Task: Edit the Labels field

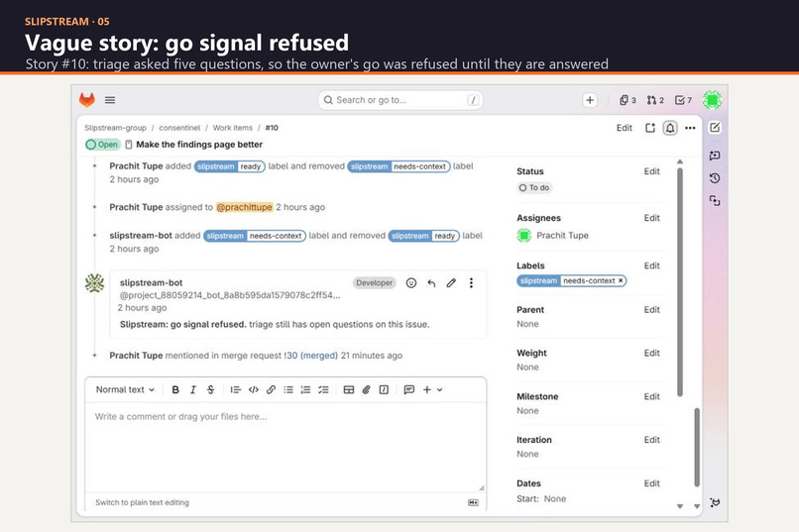Action: [651, 266]
